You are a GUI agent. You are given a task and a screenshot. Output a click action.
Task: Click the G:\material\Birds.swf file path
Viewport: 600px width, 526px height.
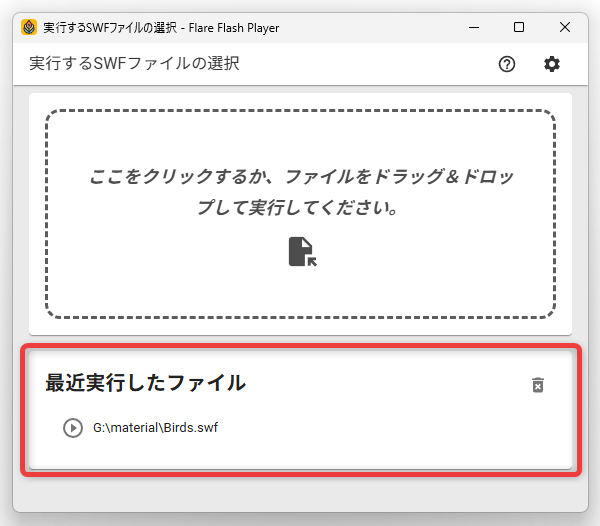(155, 428)
